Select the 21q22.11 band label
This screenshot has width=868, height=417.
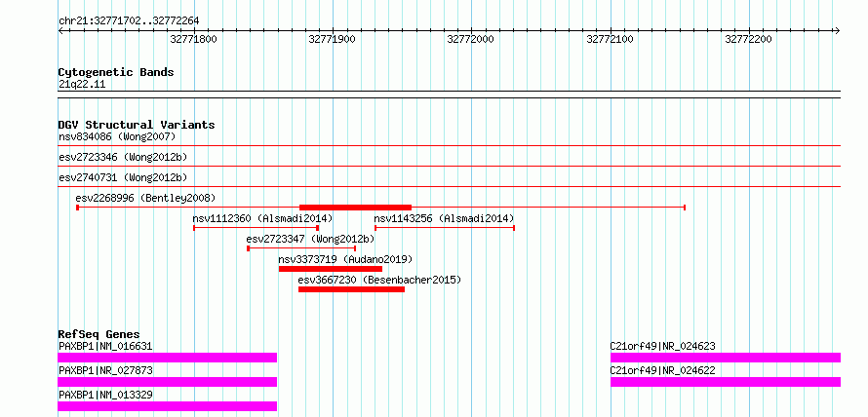(81, 84)
